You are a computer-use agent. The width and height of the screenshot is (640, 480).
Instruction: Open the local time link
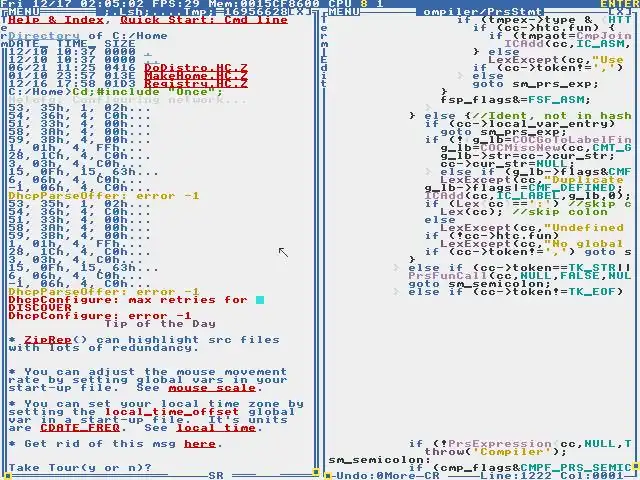coord(216,428)
